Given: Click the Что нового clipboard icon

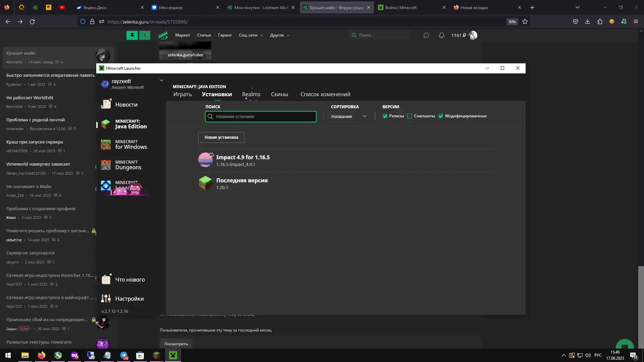Looking at the screenshot, I should click(x=106, y=279).
